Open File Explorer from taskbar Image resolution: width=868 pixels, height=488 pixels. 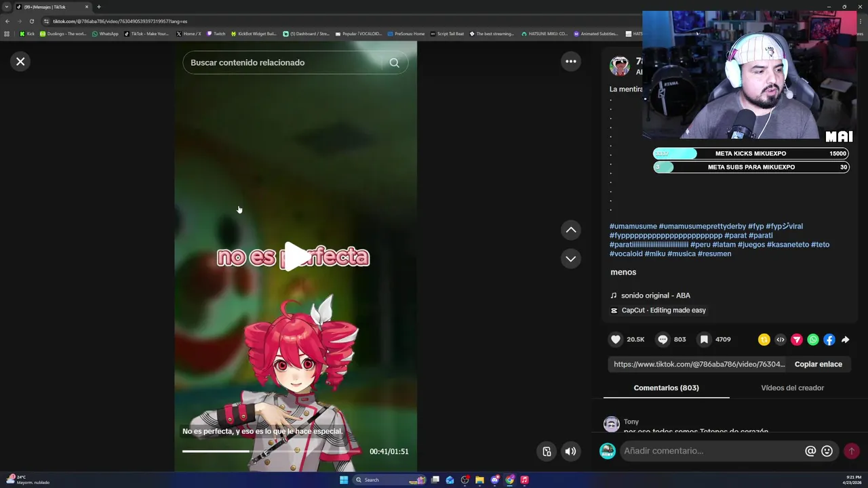pyautogui.click(x=479, y=480)
